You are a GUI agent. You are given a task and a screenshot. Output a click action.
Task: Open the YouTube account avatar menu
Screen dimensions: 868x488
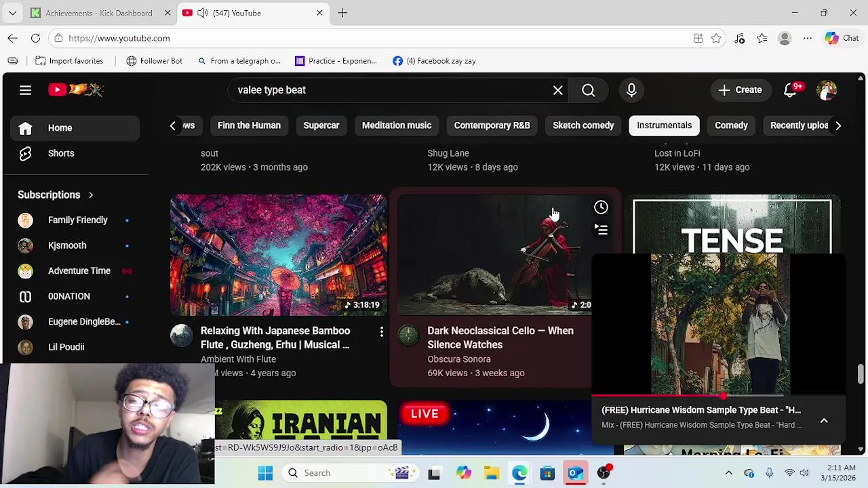pos(827,90)
